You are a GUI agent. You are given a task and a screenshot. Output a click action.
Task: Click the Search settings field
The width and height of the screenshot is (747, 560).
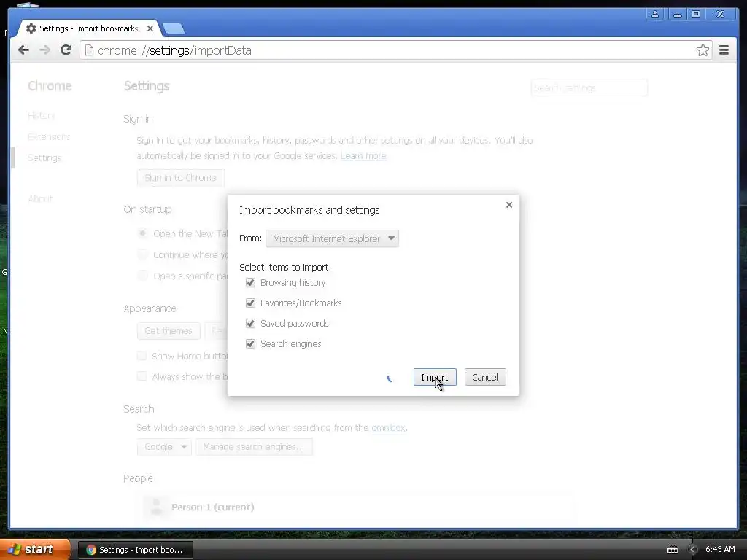[x=589, y=88]
